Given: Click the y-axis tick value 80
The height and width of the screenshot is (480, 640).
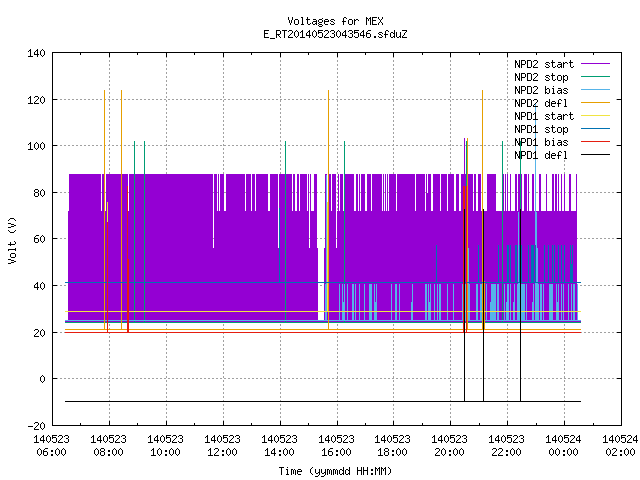Looking at the screenshot, I should click(39, 193).
